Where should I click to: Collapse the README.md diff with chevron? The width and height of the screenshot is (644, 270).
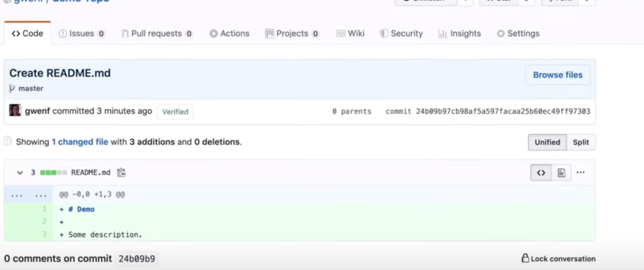coord(20,173)
